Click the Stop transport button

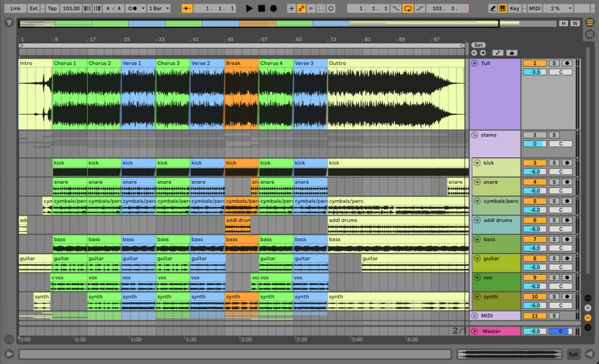(261, 8)
